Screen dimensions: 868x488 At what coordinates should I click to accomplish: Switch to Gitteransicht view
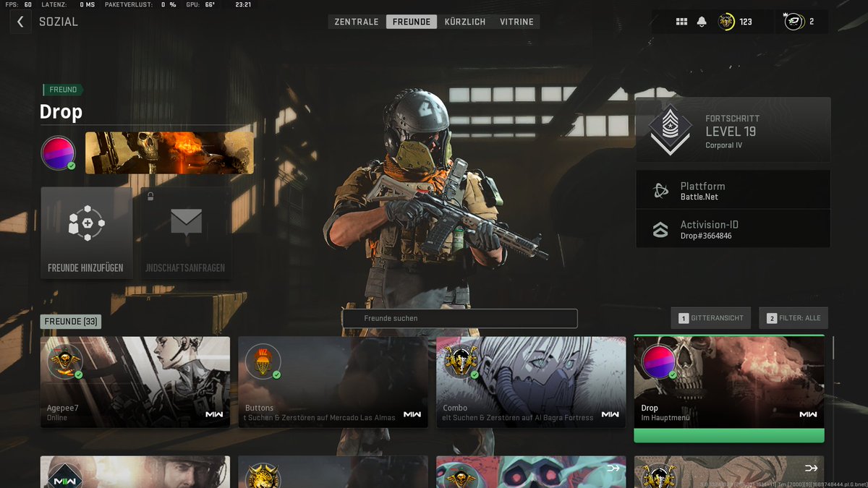click(711, 318)
